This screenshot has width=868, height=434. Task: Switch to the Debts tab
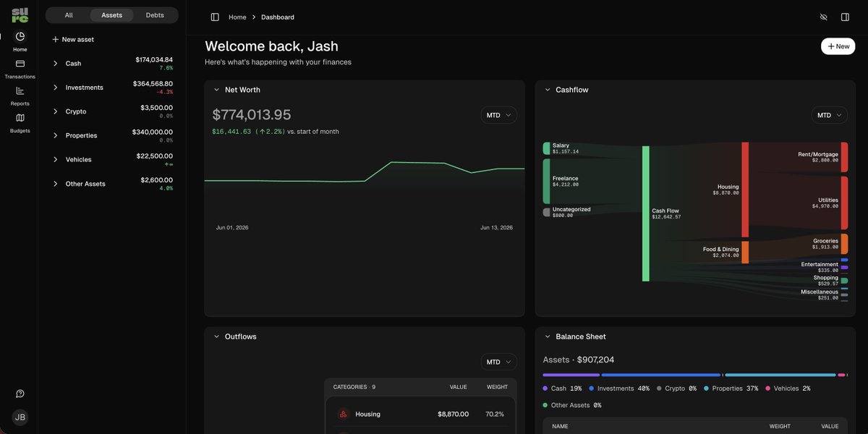155,15
